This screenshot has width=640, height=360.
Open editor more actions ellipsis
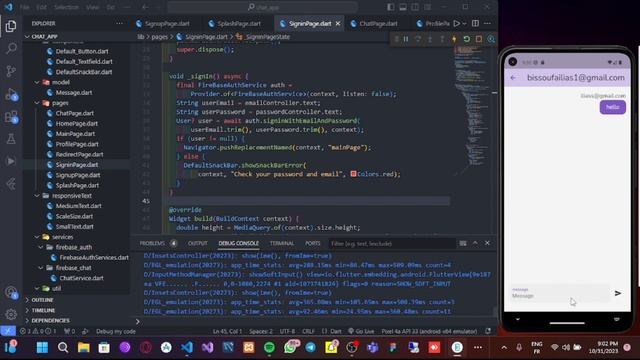pyautogui.click(x=487, y=24)
